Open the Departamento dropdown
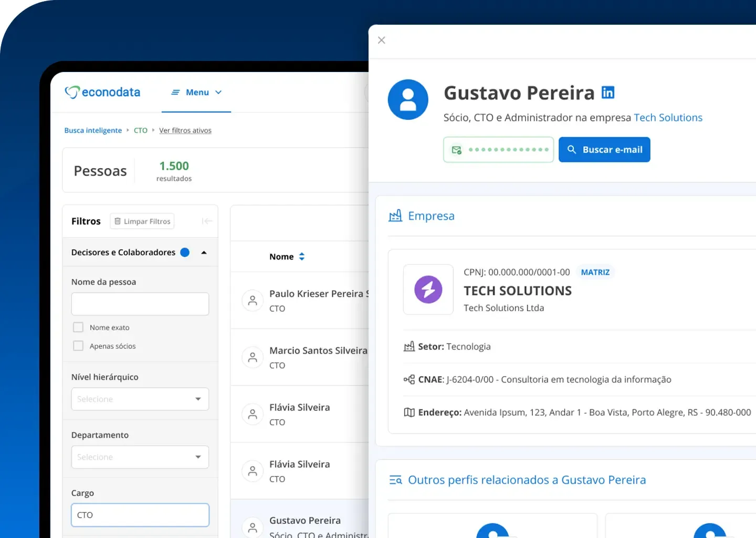This screenshot has width=756, height=538. (140, 457)
